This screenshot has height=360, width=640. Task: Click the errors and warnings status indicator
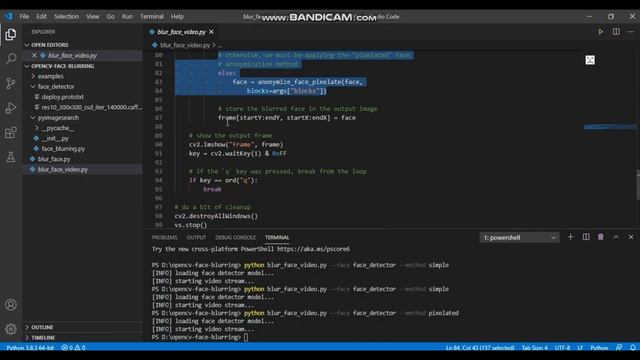tap(73, 348)
